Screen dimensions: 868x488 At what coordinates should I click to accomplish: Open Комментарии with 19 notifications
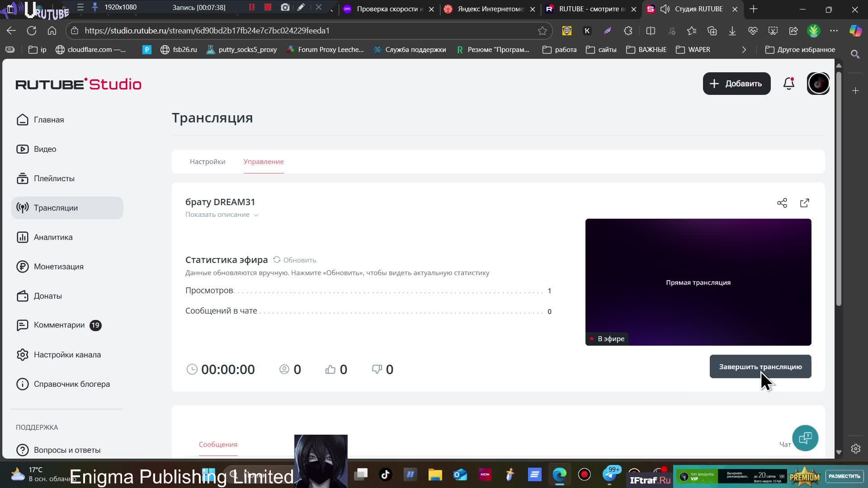pyautogui.click(x=59, y=325)
